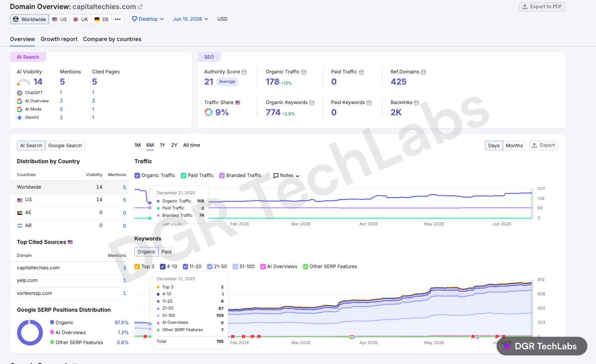Select the 1M time range
The width and height of the screenshot is (596, 364).
coord(137,146)
